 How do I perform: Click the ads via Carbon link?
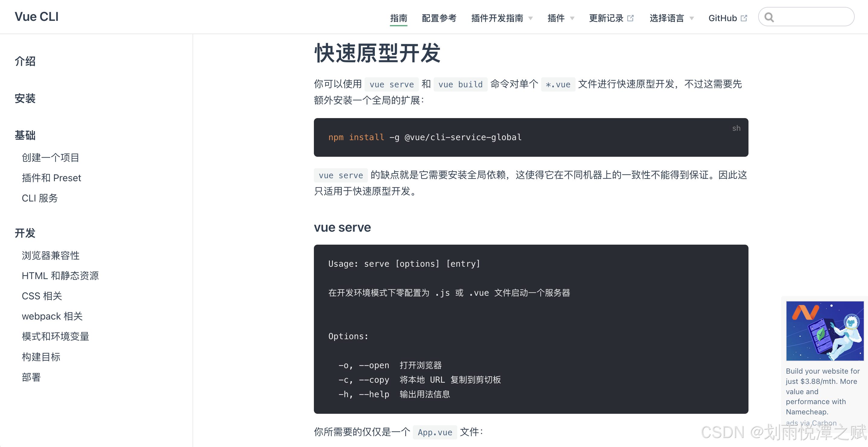tap(811, 423)
